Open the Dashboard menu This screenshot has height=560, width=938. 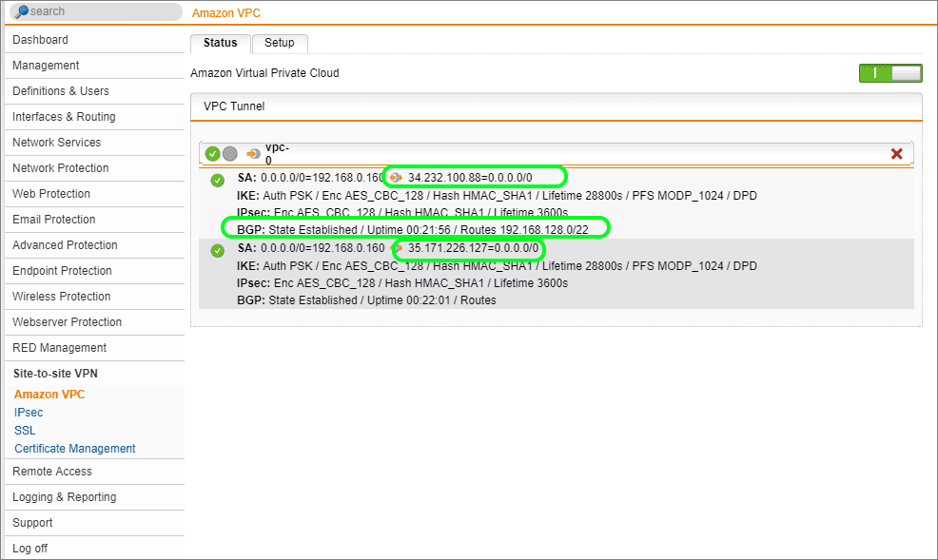pyautogui.click(x=94, y=40)
